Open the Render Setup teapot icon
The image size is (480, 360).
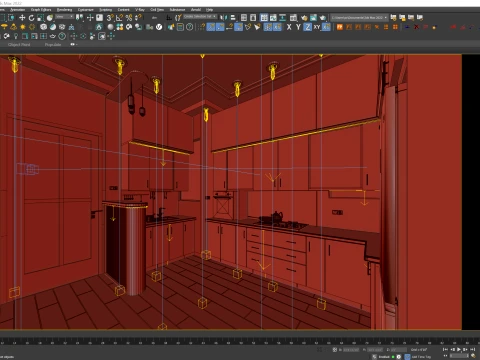pos(304,18)
